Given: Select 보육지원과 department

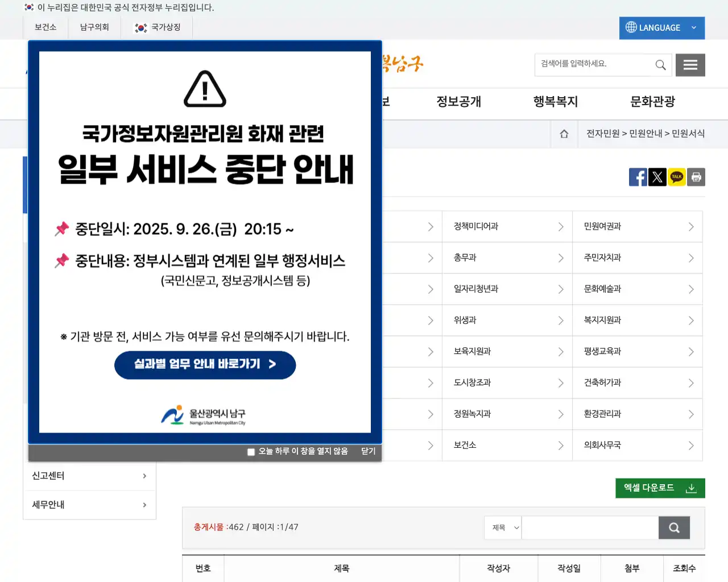Looking at the screenshot, I should [507, 351].
